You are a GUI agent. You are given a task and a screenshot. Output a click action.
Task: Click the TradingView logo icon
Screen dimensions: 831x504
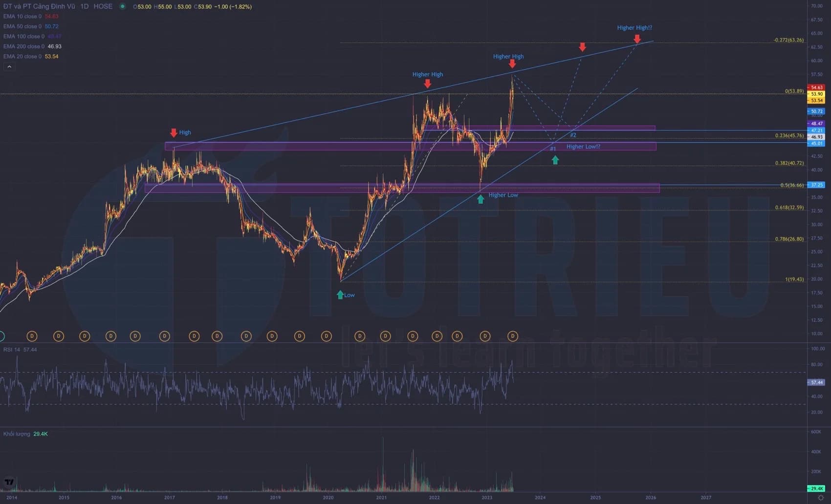pyautogui.click(x=9, y=482)
